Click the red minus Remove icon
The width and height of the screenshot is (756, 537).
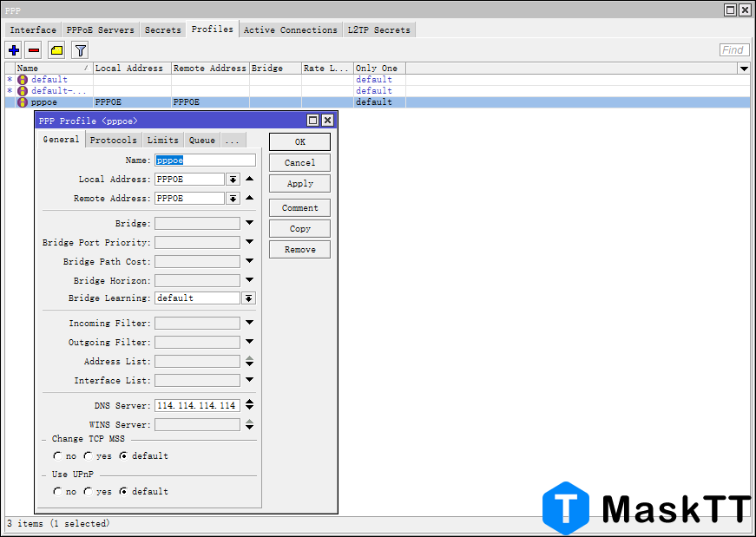tap(34, 50)
